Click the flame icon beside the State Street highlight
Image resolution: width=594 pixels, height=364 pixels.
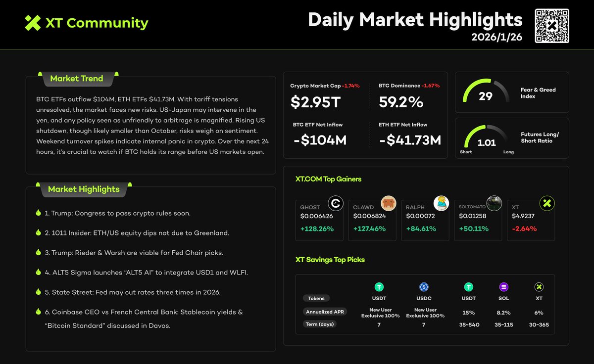38,292
